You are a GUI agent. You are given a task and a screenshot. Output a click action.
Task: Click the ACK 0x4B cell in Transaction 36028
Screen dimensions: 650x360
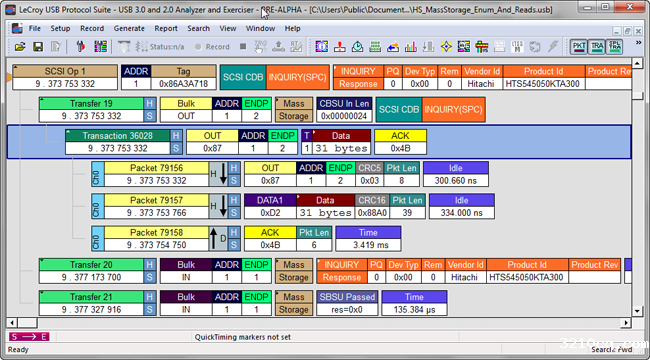(400, 142)
